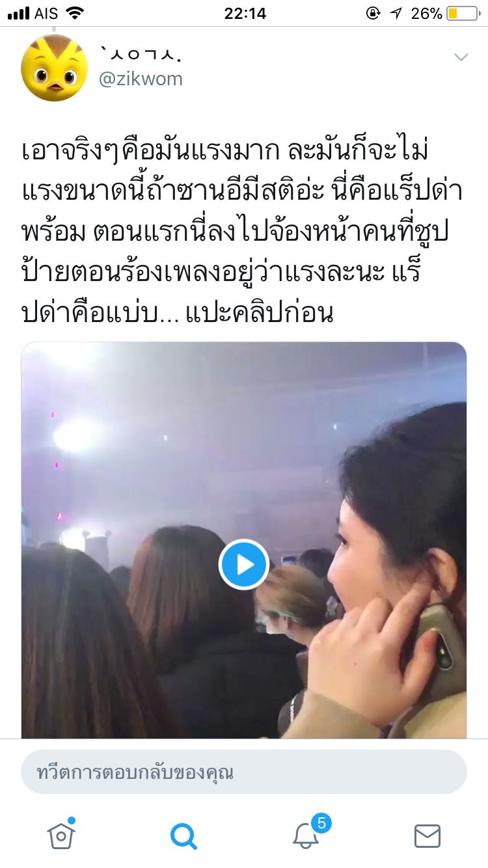Tap the tweet reply input field
Image resolution: width=488 pixels, height=868 pixels.
(x=244, y=772)
